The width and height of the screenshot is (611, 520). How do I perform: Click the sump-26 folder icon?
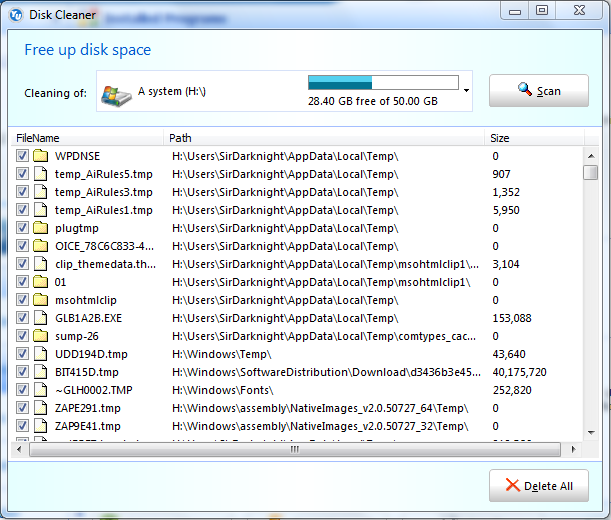(x=41, y=336)
